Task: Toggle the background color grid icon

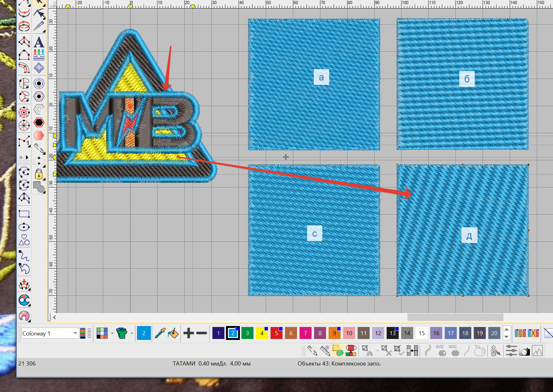Action: pos(102,333)
